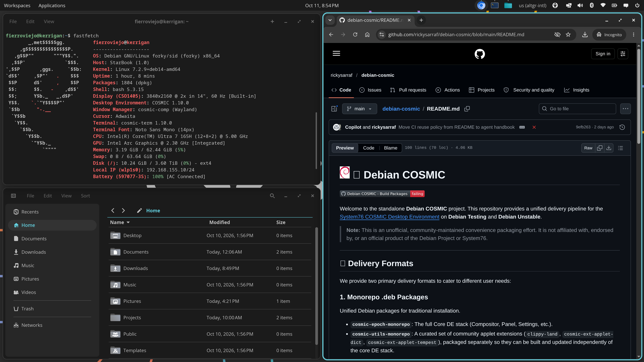Open Chrome three-dot menu
The image size is (644, 362).
pyautogui.click(x=633, y=35)
